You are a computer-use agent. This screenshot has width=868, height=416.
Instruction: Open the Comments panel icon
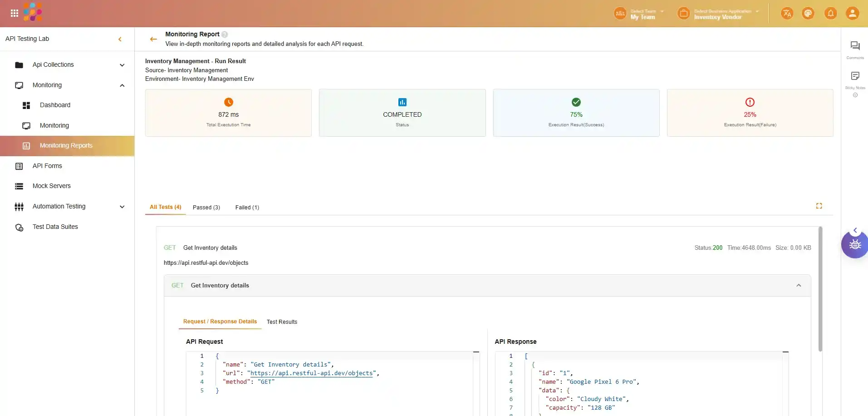click(x=855, y=46)
